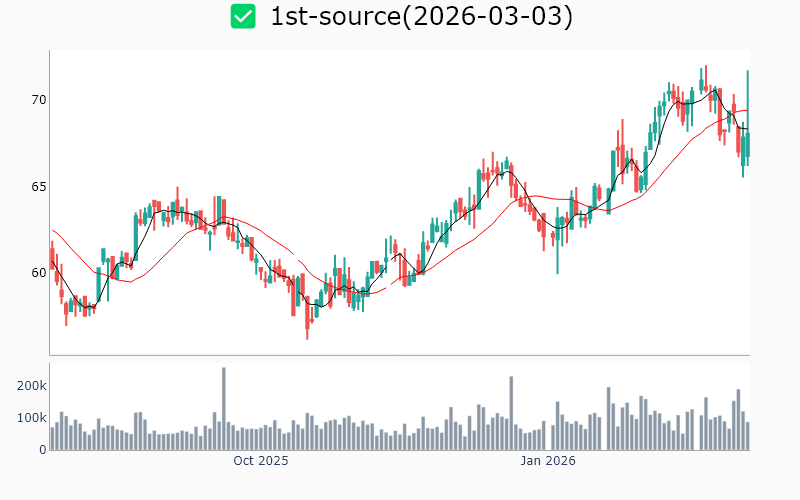The width and height of the screenshot is (800, 500).
Task: Select the Jan 2026 date label
Action: 549,461
